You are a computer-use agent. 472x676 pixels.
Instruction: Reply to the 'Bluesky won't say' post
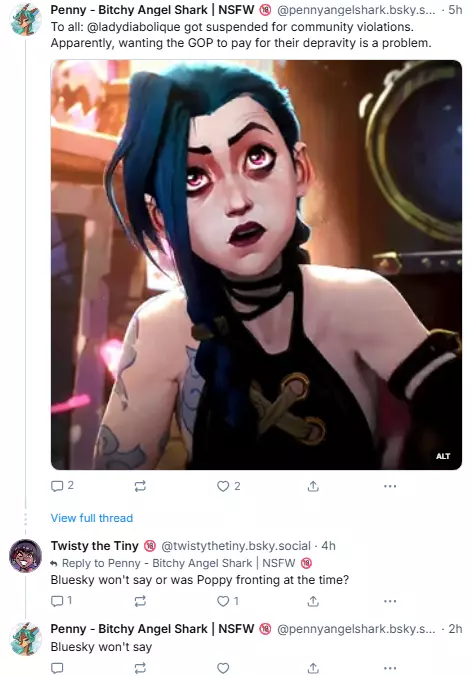click(x=57, y=668)
